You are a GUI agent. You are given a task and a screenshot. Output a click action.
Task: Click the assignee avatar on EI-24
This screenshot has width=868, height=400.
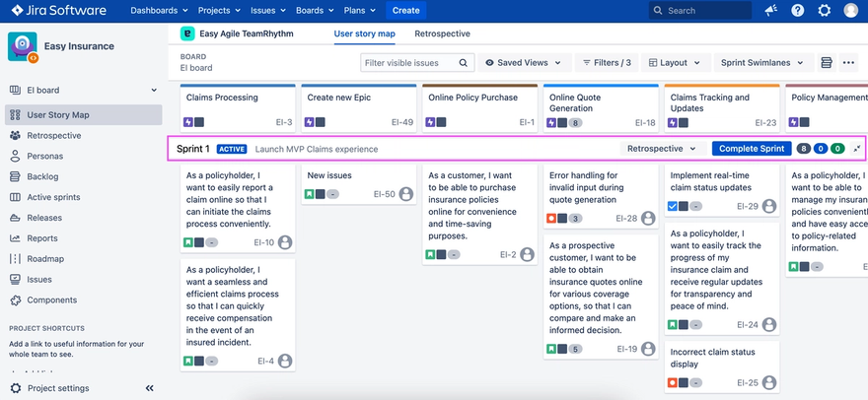pyautogui.click(x=769, y=325)
